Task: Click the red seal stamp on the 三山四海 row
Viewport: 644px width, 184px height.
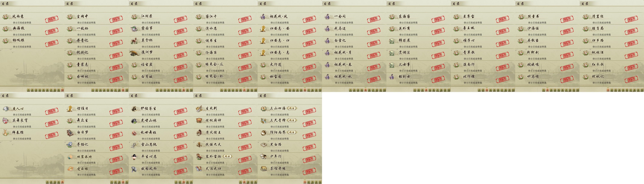Action: pyautogui.click(x=309, y=111)
